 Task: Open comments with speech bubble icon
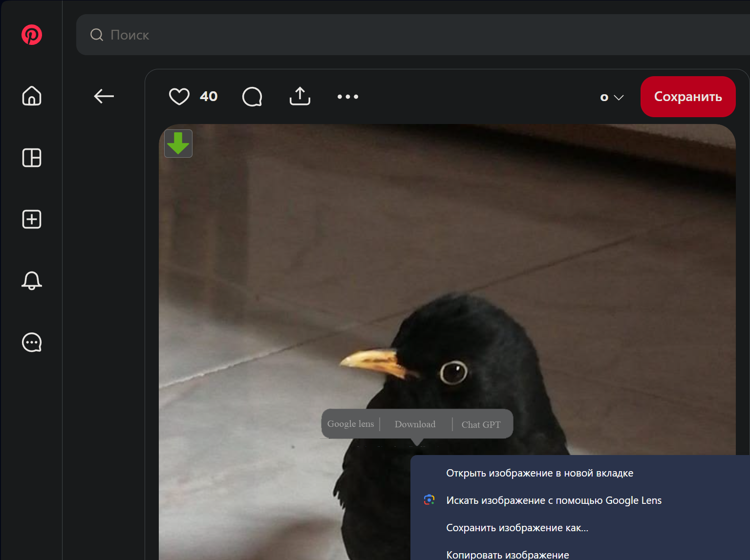click(252, 96)
